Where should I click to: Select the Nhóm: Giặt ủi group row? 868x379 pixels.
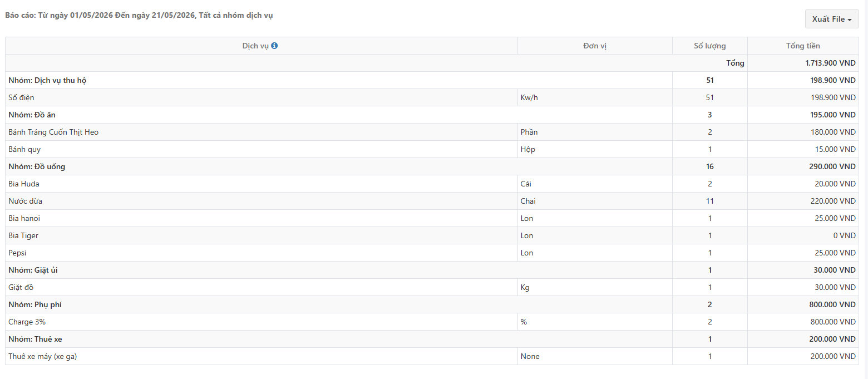click(x=432, y=270)
